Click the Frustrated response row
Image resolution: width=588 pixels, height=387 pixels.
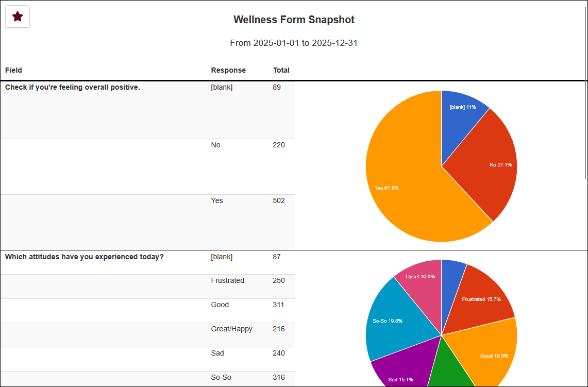(x=228, y=281)
